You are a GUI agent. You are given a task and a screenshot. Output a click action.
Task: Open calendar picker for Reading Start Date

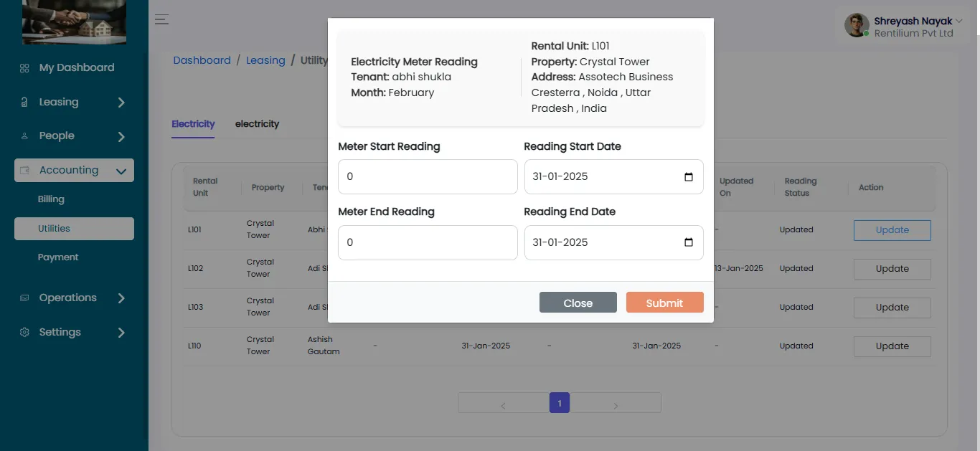click(689, 177)
